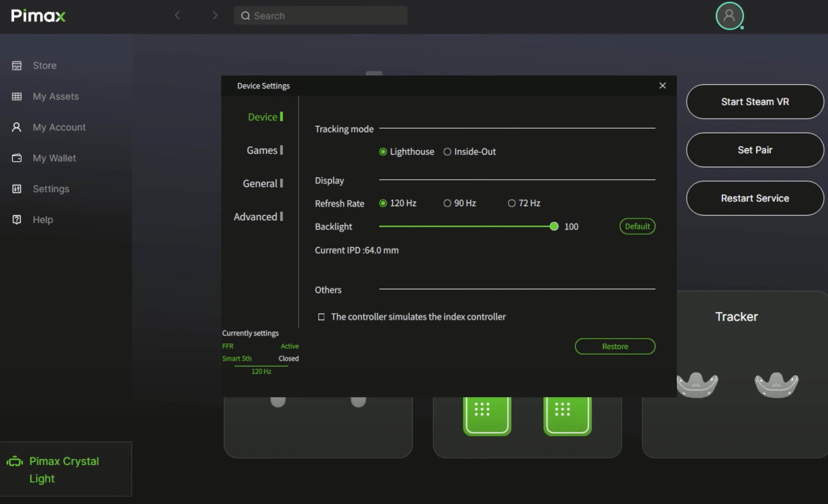This screenshot has height=504, width=828.
Task: Switch refresh rate to 90 Hz
Action: (448, 203)
